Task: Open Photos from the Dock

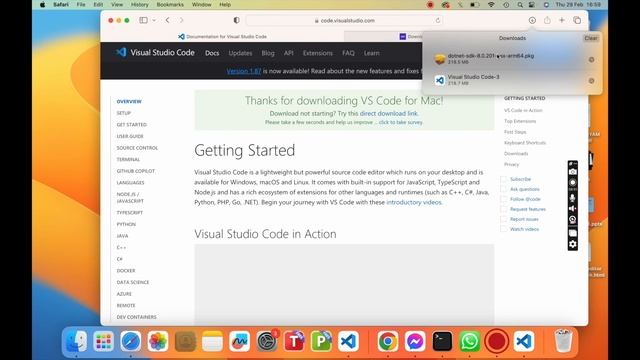Action: (158, 341)
